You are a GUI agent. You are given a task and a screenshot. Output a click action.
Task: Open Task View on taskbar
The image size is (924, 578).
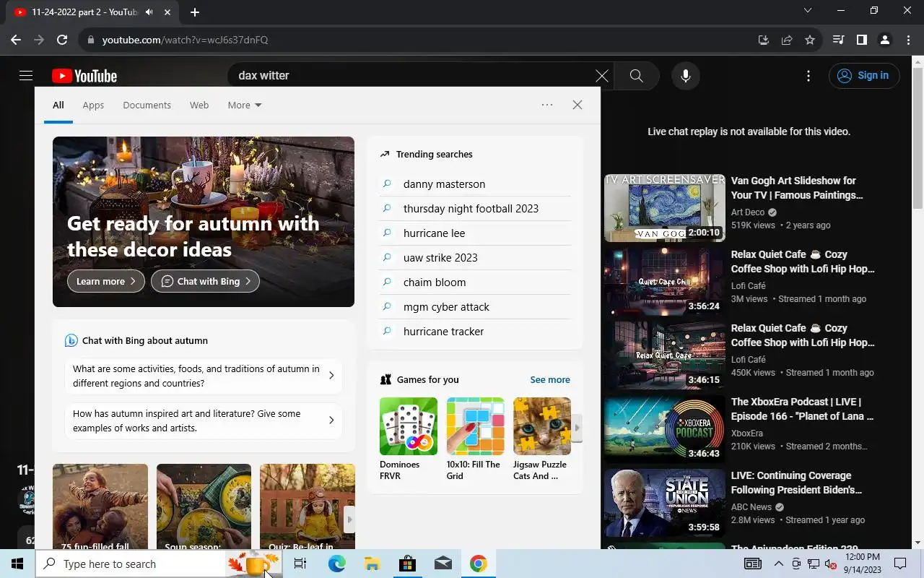300,564
